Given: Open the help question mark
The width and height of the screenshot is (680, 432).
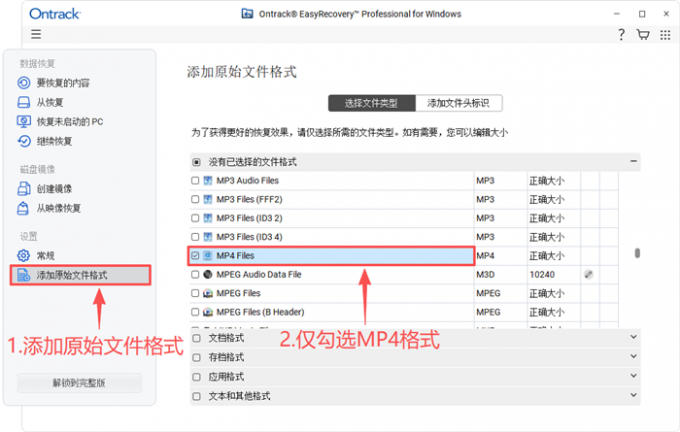Looking at the screenshot, I should click(x=621, y=34).
